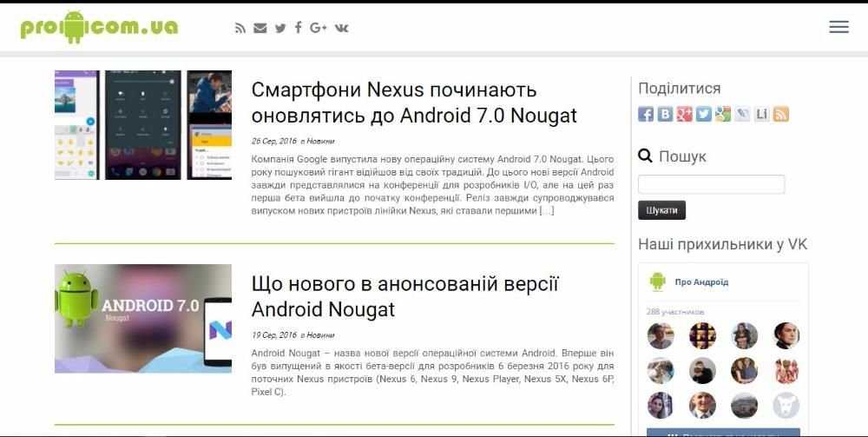Viewport: 868px width, 437px height.
Task: Open Новини category under 26 Сер, 2016
Action: pos(320,142)
